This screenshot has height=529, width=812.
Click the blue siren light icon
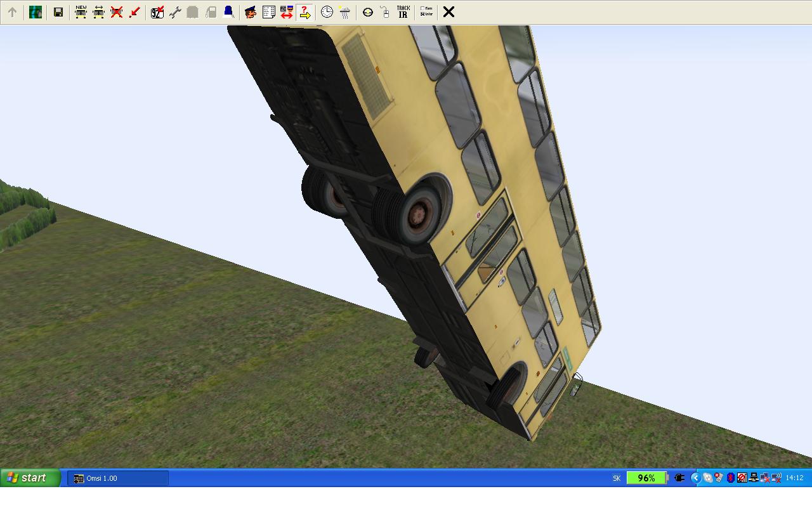tap(228, 12)
